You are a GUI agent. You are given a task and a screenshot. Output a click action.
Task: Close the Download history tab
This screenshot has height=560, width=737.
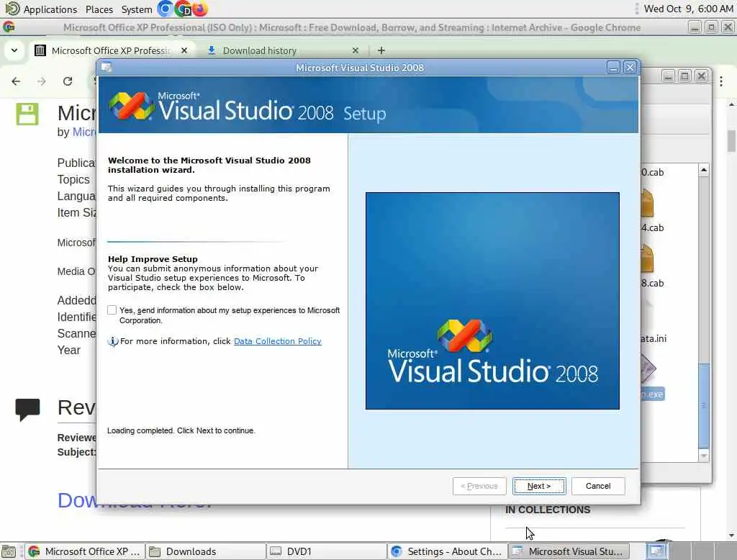[356, 50]
